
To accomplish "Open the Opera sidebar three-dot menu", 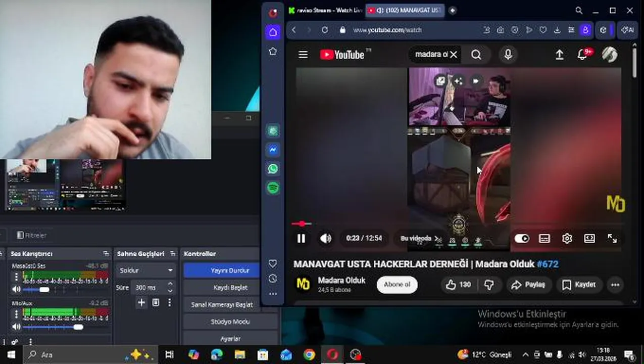I will pos(273,294).
